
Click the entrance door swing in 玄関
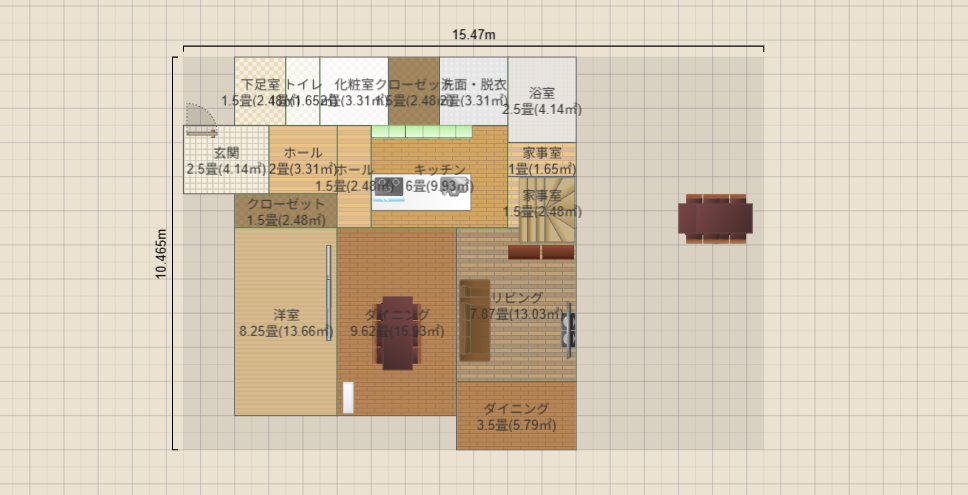[201, 119]
